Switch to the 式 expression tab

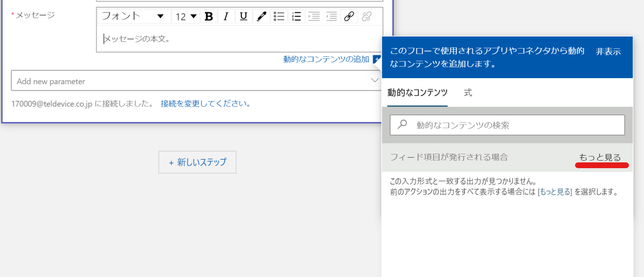coord(468,93)
